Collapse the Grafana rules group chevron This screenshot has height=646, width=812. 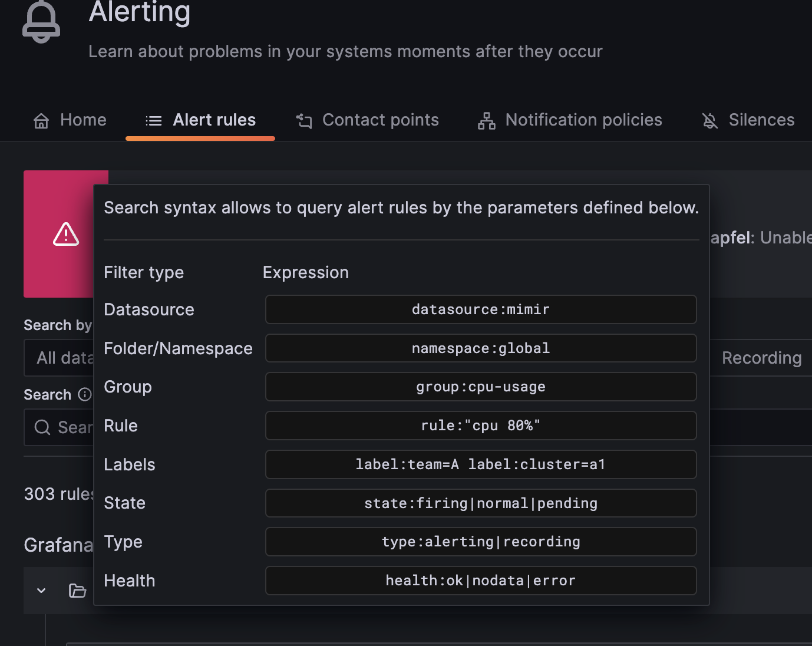[x=40, y=590]
